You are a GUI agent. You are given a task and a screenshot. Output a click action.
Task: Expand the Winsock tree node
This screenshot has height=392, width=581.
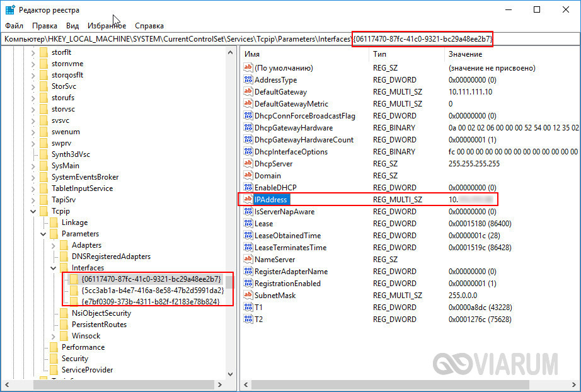54,336
